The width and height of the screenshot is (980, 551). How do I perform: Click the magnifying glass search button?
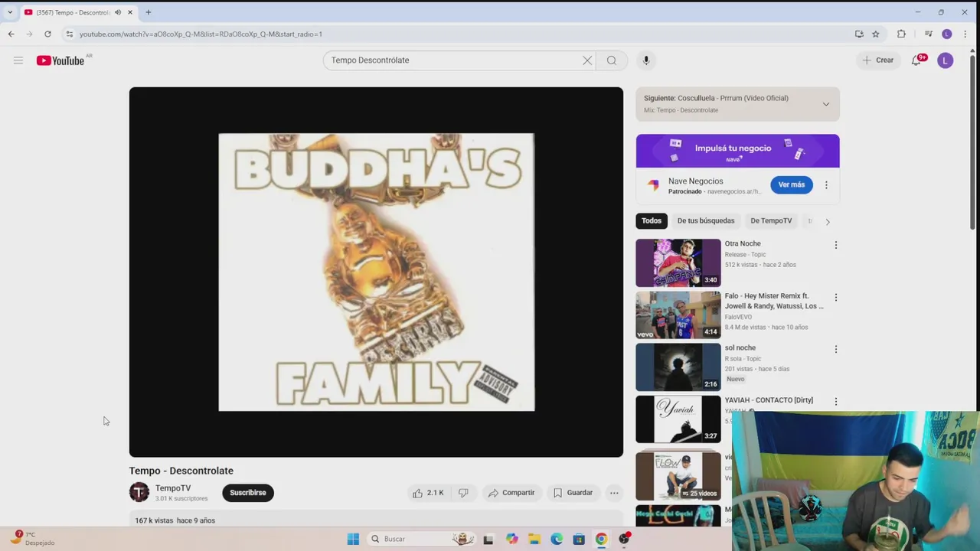pos(612,60)
